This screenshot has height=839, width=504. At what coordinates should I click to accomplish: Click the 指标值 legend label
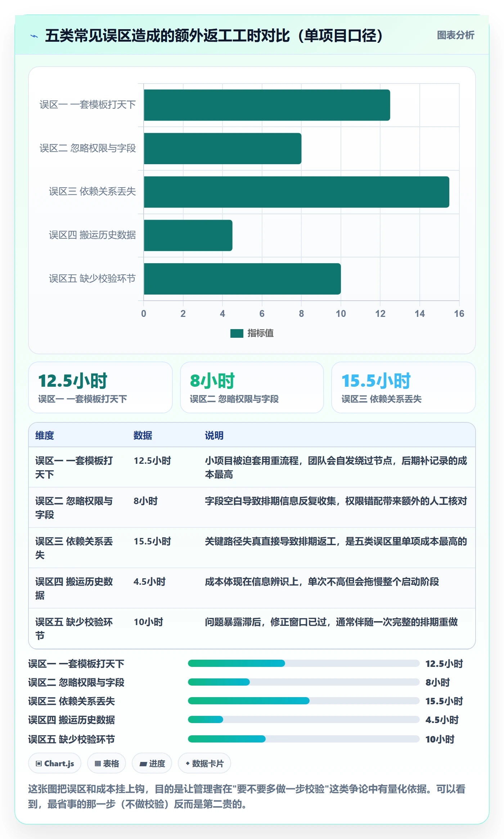click(x=260, y=333)
